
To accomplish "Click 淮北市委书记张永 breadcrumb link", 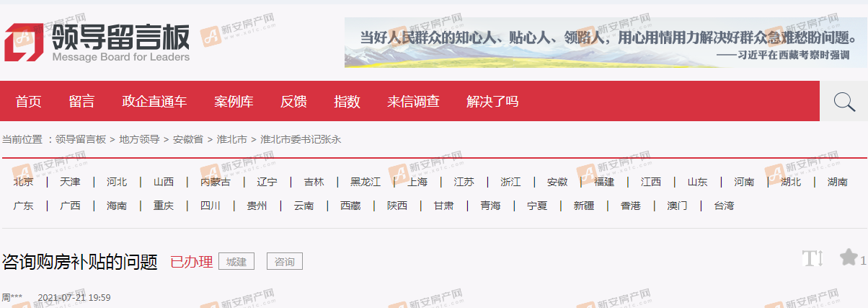I will click(x=301, y=139).
